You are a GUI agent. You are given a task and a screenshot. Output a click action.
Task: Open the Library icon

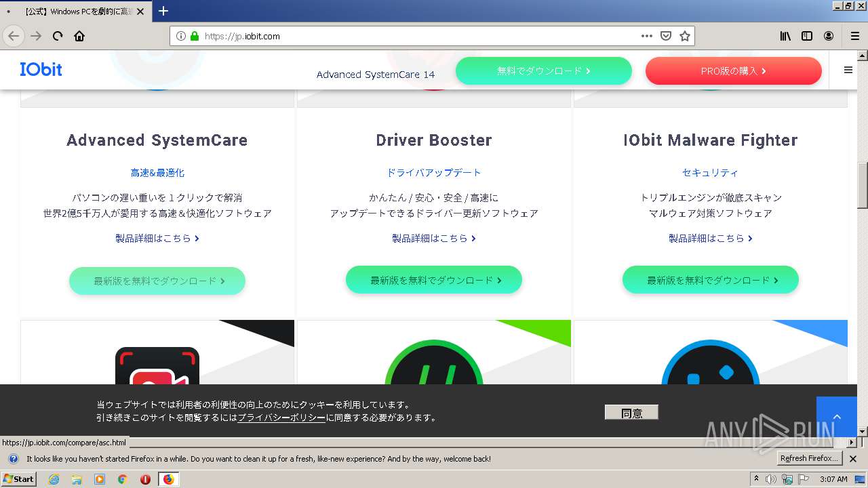click(785, 36)
